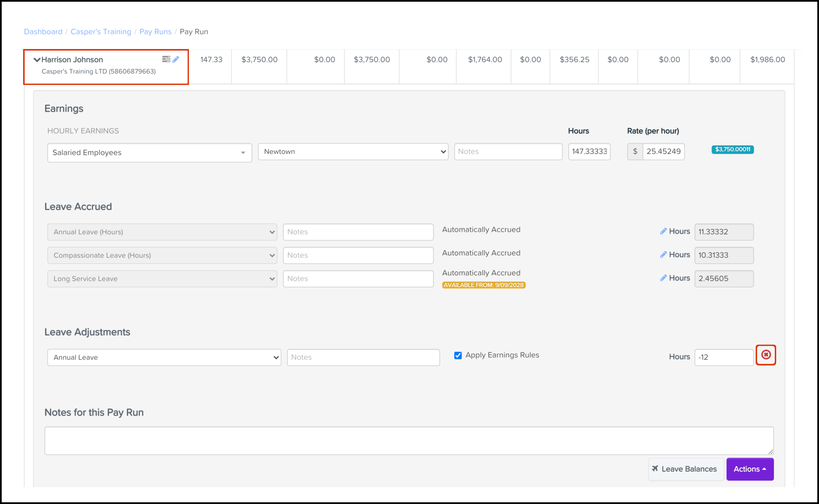The height and width of the screenshot is (504, 819).
Task: Go to Pay Runs breadcrumb
Action: tap(155, 32)
